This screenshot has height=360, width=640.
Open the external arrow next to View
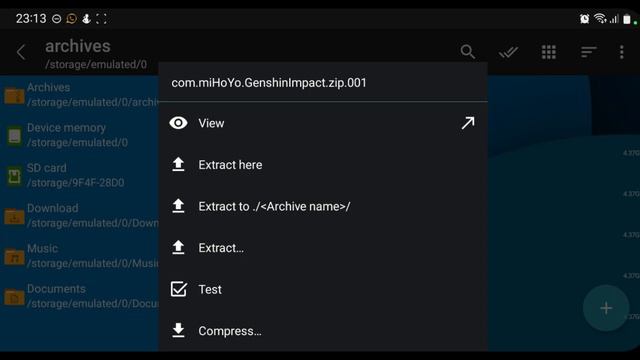pyautogui.click(x=468, y=123)
